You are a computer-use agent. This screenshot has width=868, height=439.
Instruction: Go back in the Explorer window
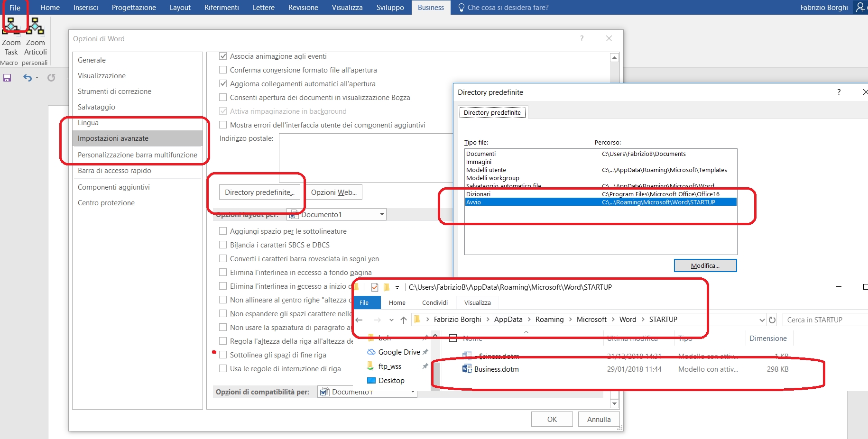[359, 320]
